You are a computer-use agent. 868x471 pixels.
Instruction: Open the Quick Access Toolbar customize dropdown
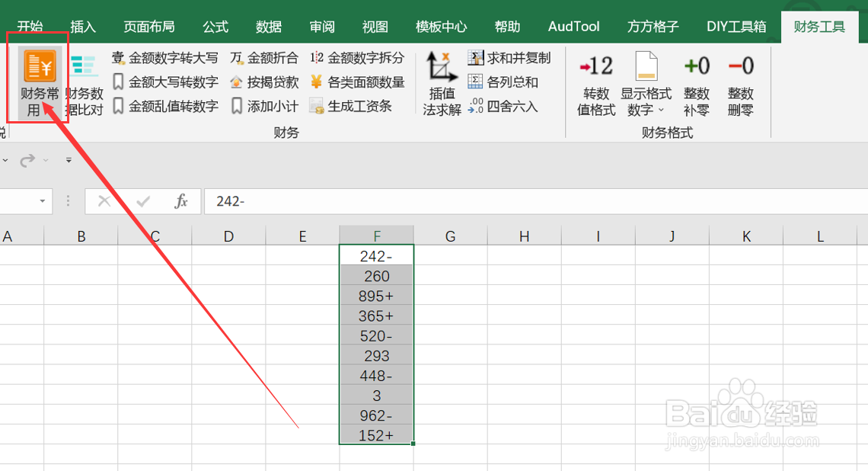click(67, 160)
